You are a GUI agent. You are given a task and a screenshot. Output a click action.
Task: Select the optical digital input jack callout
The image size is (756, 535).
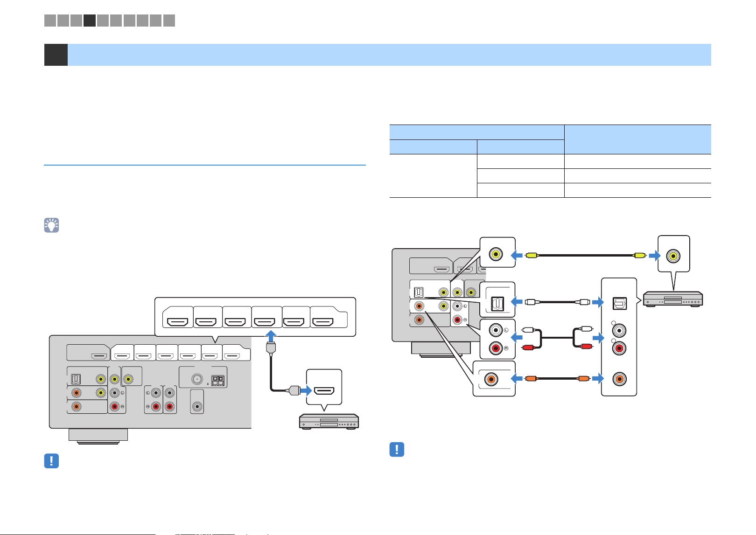pyautogui.click(x=498, y=303)
